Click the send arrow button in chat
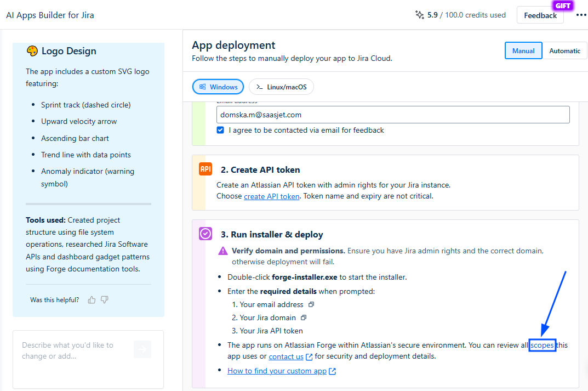588x391 pixels. 142,349
